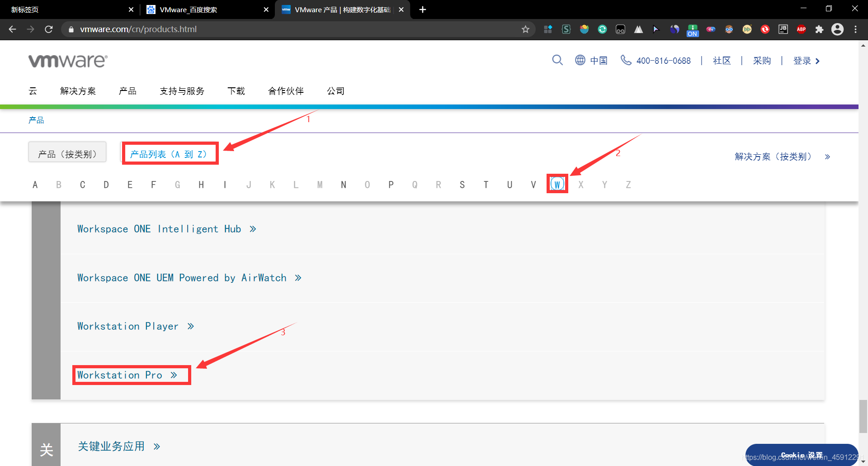Jump to letter A in index
Viewport: 868px width, 466px height.
click(35, 185)
